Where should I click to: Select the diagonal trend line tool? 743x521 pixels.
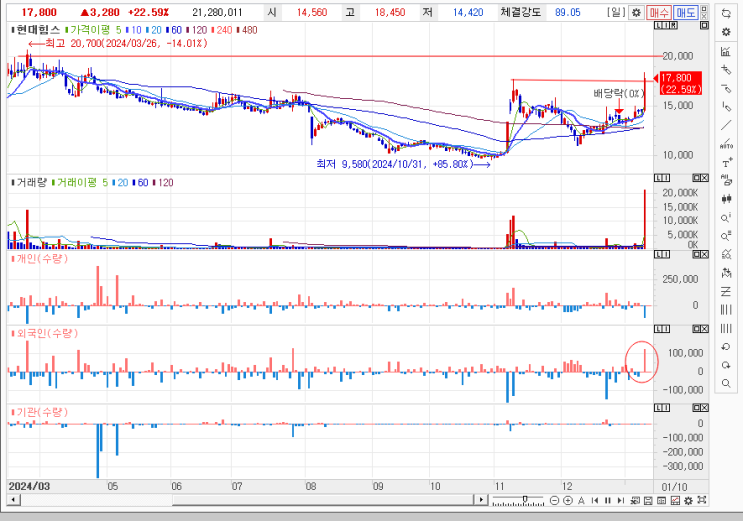tap(726, 126)
